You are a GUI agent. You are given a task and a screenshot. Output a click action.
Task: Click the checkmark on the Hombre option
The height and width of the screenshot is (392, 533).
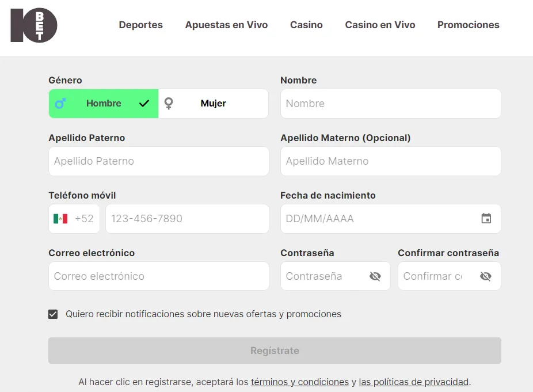click(x=143, y=104)
